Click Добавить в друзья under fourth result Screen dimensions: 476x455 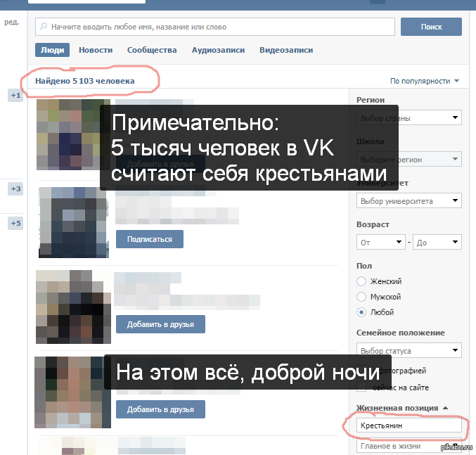[160, 409]
